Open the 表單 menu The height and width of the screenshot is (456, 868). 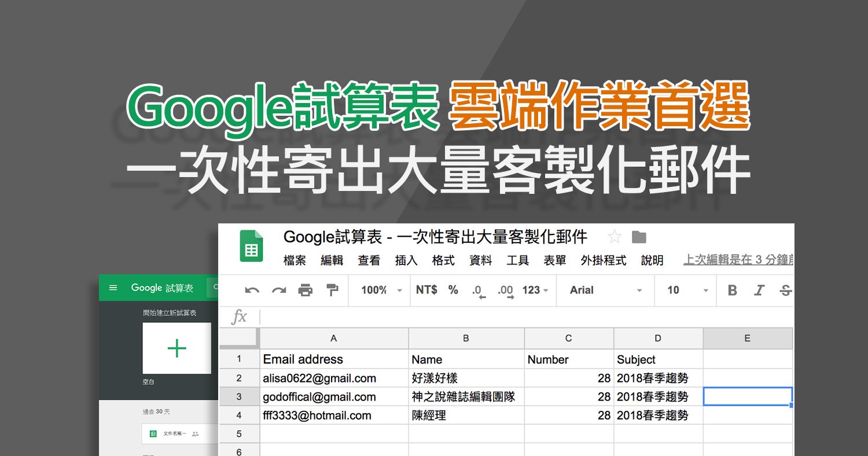click(x=554, y=260)
